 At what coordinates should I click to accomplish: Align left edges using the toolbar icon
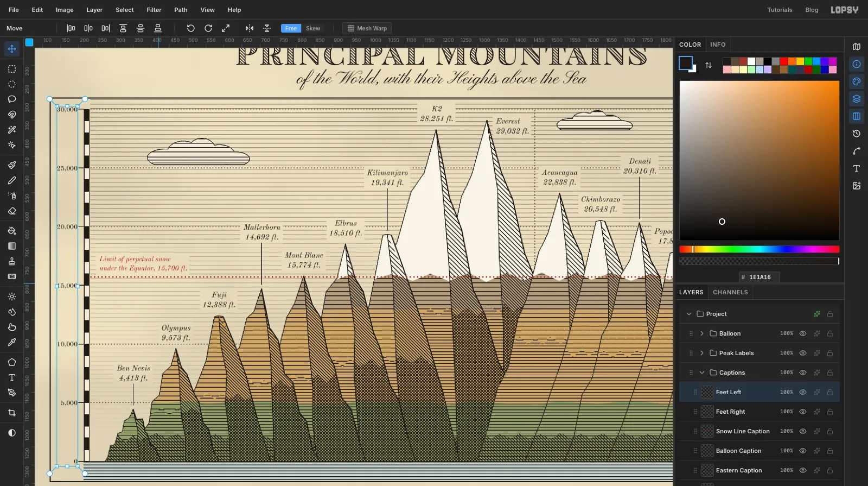(71, 28)
